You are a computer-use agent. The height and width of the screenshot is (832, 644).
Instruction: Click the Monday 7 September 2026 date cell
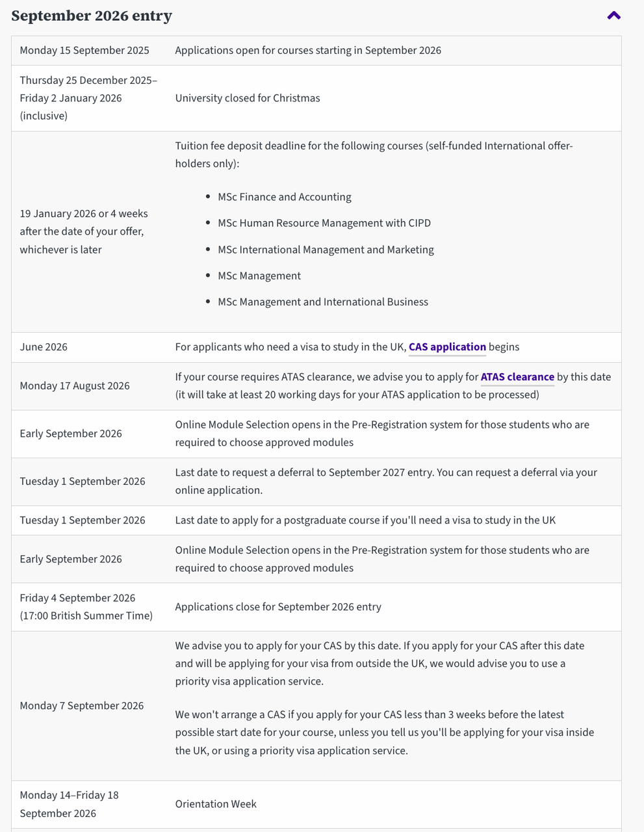coord(82,706)
